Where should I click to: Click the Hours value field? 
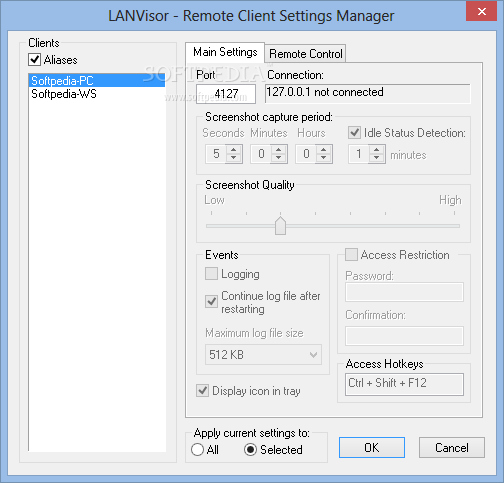[306, 154]
